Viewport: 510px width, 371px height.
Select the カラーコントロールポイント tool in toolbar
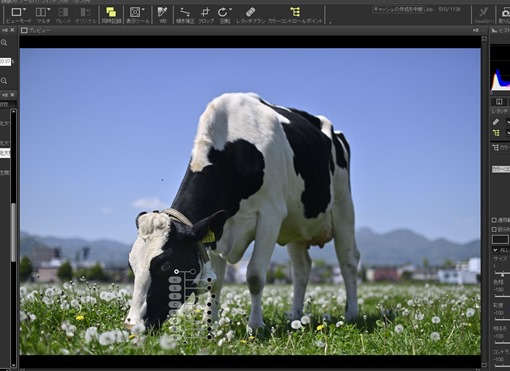tap(295, 15)
